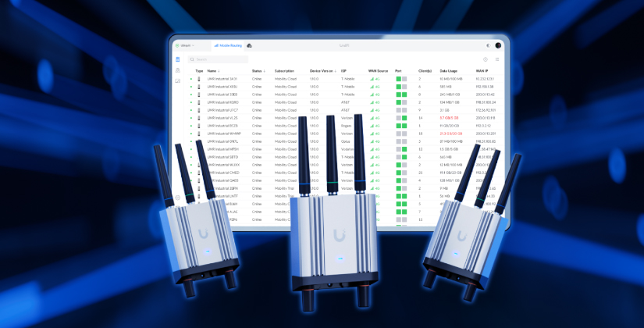This screenshot has width=644, height=328.
Task: Sort the table by Name column
Action: coord(213,71)
